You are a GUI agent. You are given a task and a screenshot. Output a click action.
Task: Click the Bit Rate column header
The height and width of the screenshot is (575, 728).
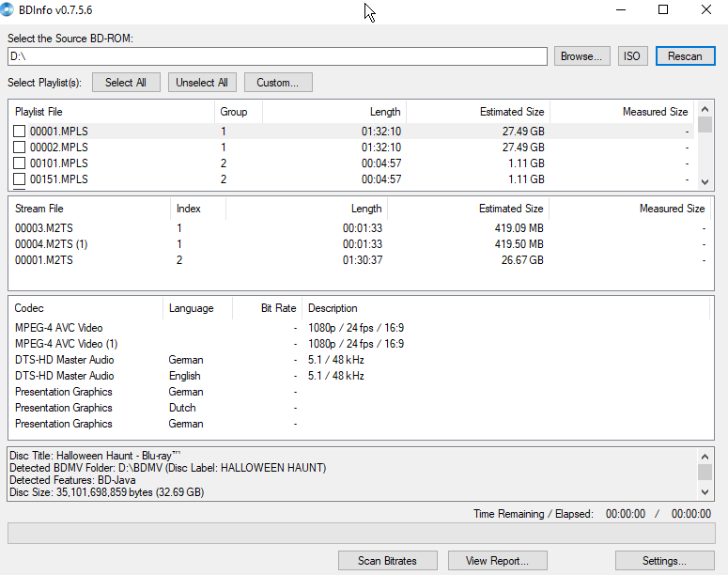point(267,308)
